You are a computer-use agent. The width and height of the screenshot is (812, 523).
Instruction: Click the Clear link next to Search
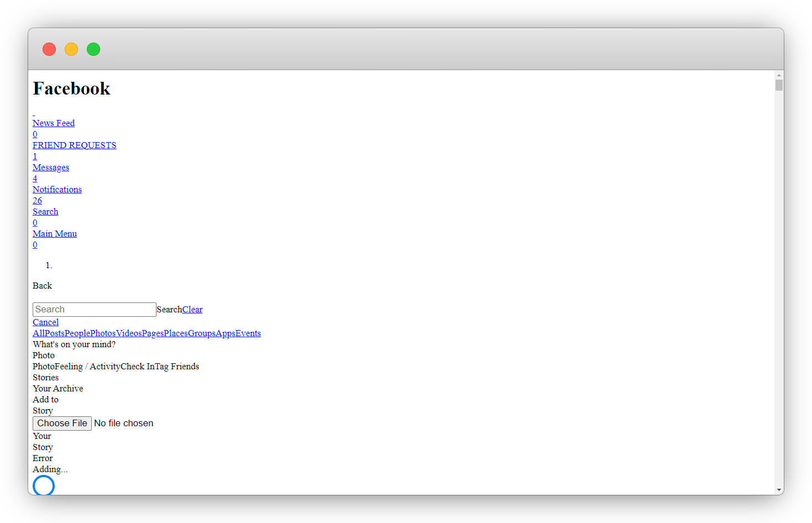tap(192, 310)
